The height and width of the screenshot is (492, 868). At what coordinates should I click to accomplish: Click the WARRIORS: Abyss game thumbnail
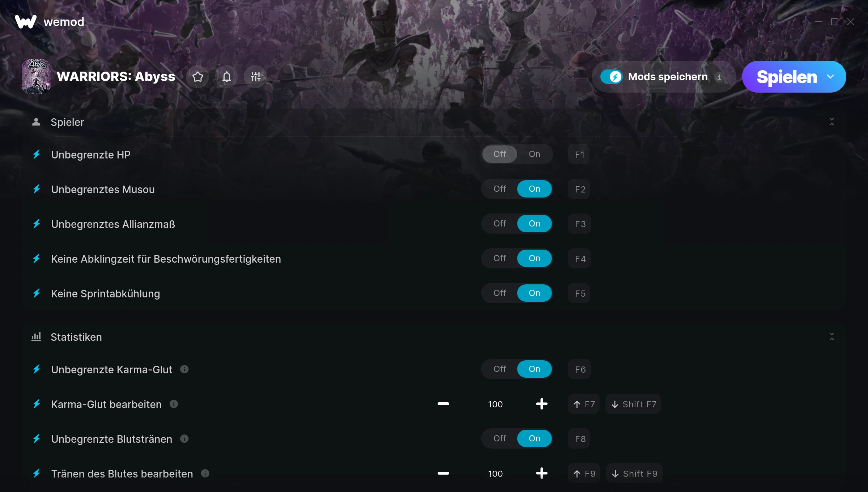click(36, 77)
